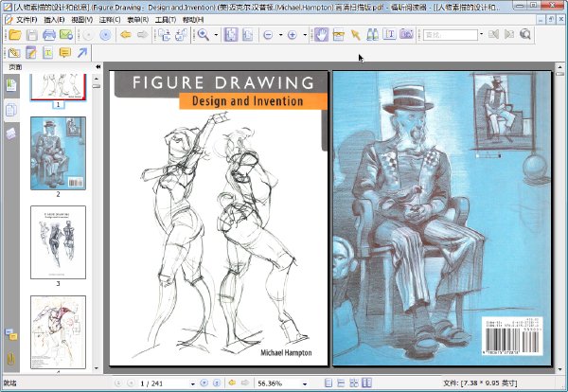Expand the zoom out dropdown arrow
568x392 pixels.
281,35
